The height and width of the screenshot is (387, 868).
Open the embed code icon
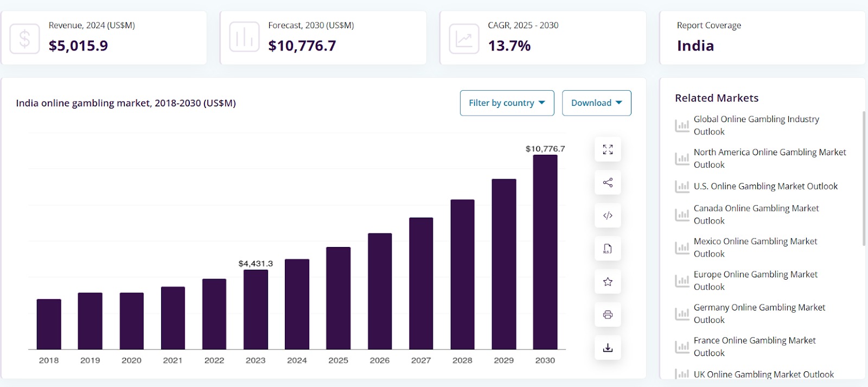608,215
